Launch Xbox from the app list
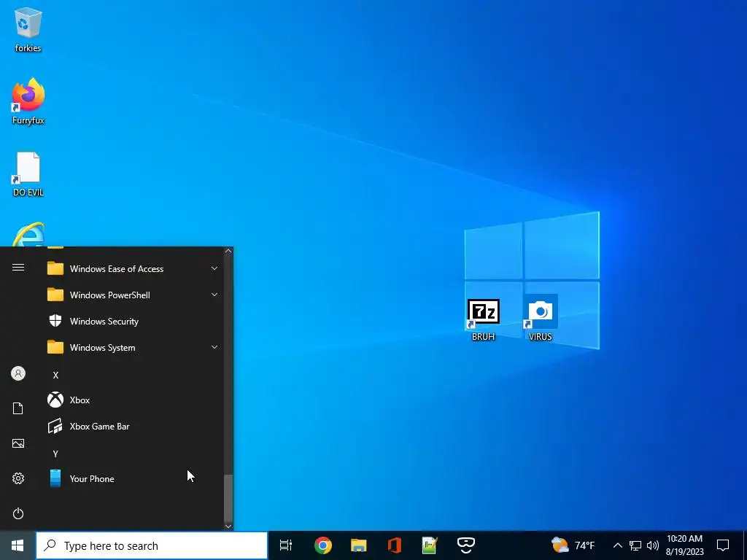The width and height of the screenshot is (747, 560). pos(133,400)
